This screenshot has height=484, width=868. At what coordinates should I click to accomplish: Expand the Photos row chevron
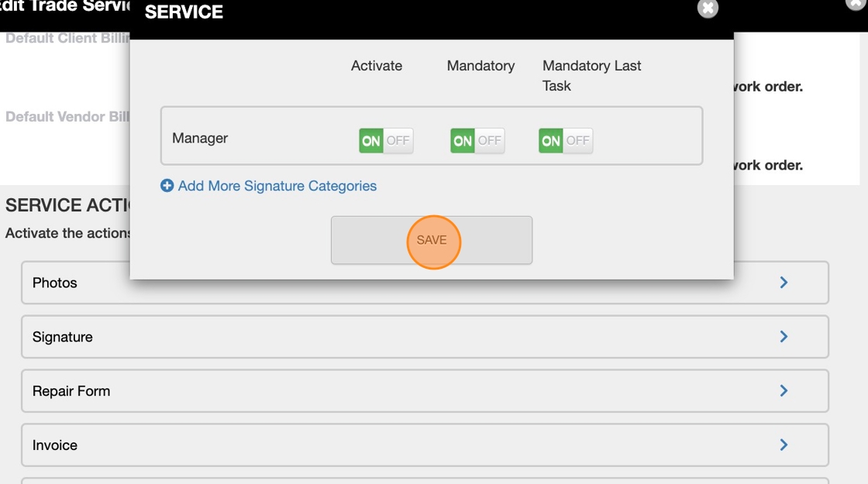pos(784,283)
